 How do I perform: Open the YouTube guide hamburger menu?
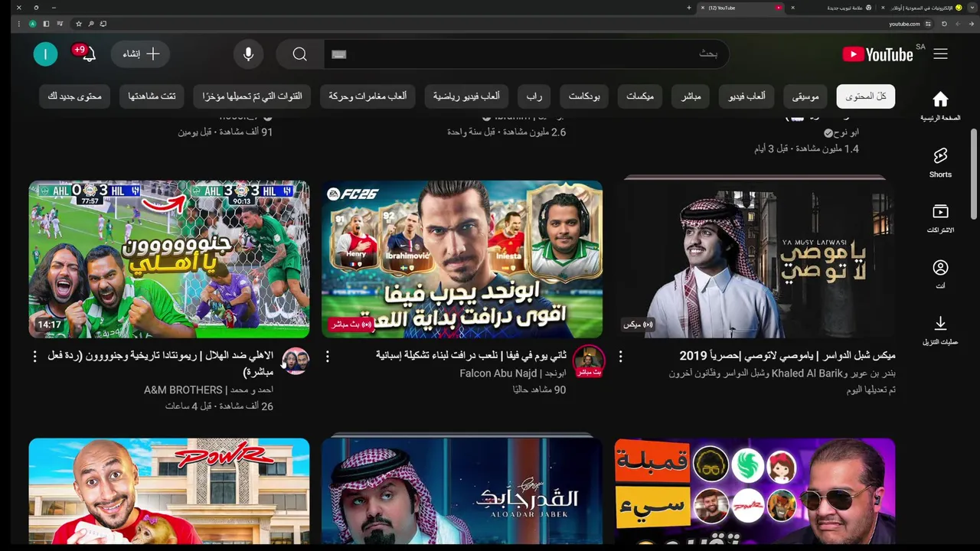(940, 54)
